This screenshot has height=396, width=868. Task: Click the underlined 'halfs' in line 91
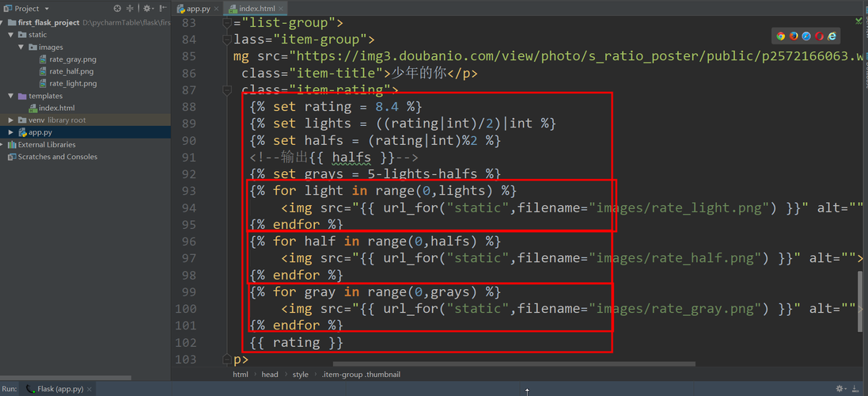[x=351, y=158]
